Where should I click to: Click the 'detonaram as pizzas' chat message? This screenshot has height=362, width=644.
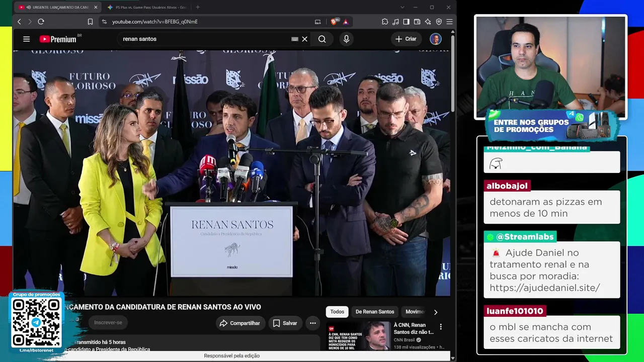[552, 207]
